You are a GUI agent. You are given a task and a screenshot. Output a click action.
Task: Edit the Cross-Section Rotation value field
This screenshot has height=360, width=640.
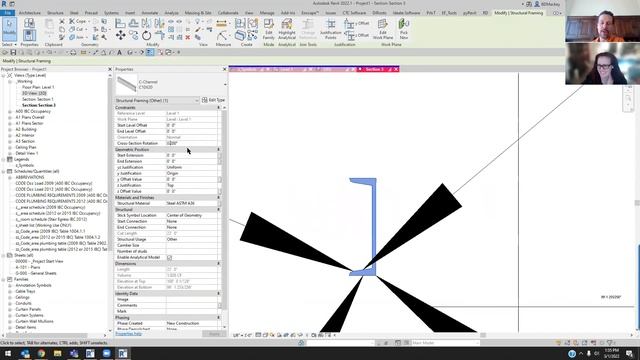[191, 143]
